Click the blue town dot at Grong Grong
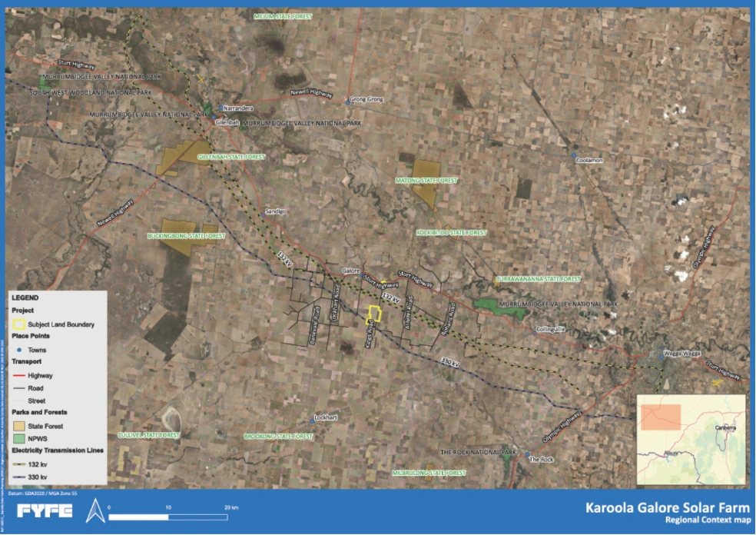The height and width of the screenshot is (535, 756). [347, 103]
